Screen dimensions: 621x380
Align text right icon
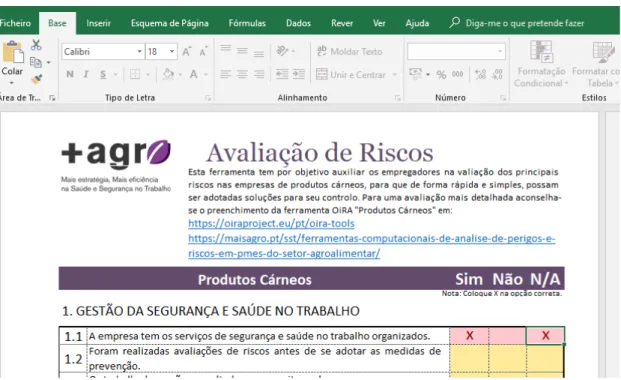click(259, 74)
